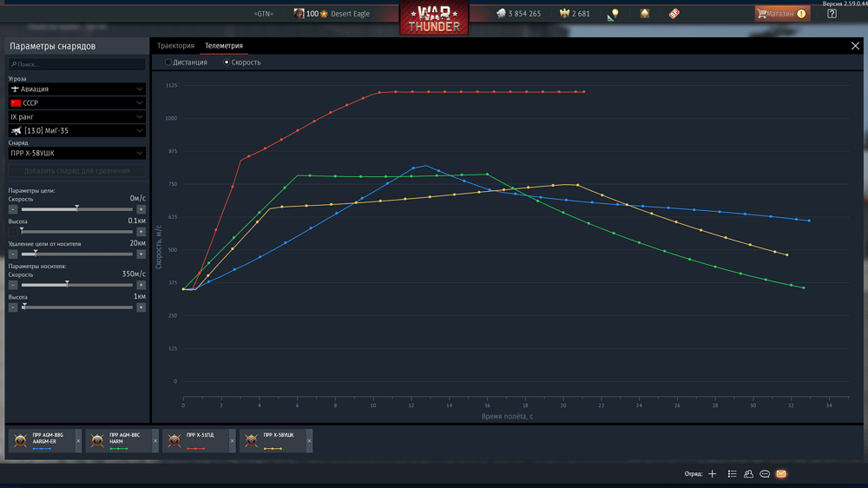This screenshot has height=488, width=868.
Task: Open the contacts friends icon
Action: coord(748,473)
